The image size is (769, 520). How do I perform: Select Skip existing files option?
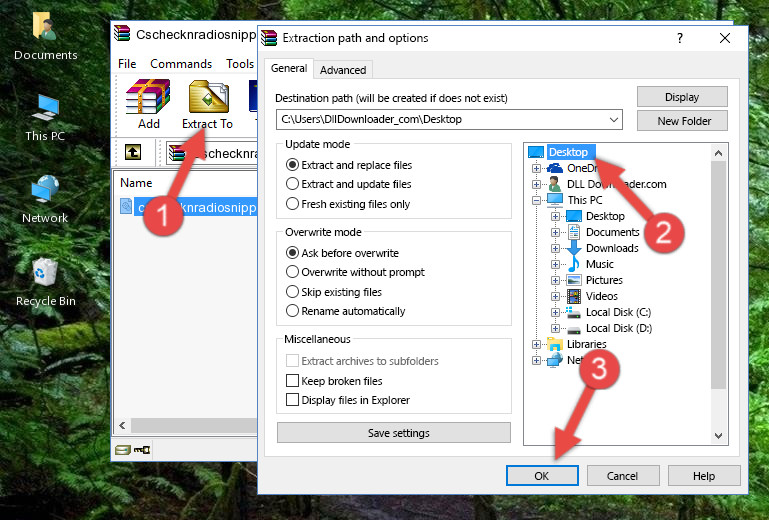[334, 292]
